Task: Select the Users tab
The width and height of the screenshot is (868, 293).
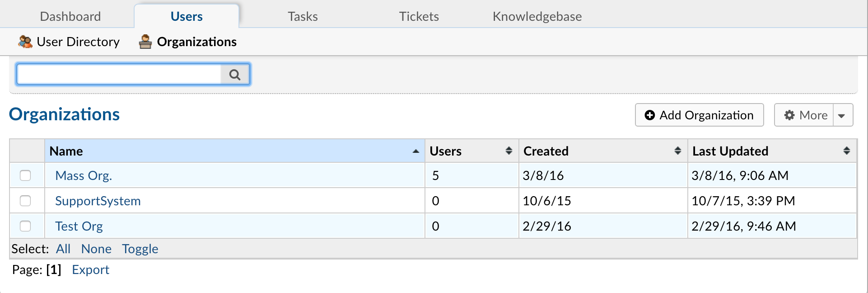Action: click(x=187, y=16)
